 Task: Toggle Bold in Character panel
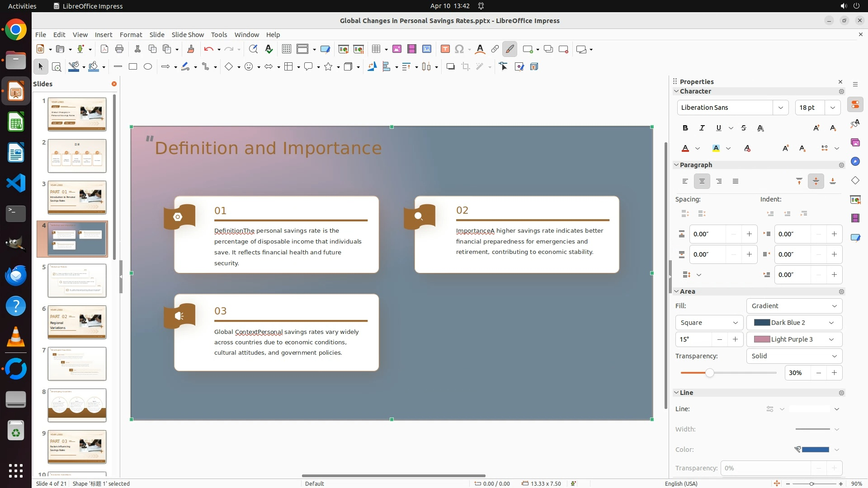tap(685, 128)
